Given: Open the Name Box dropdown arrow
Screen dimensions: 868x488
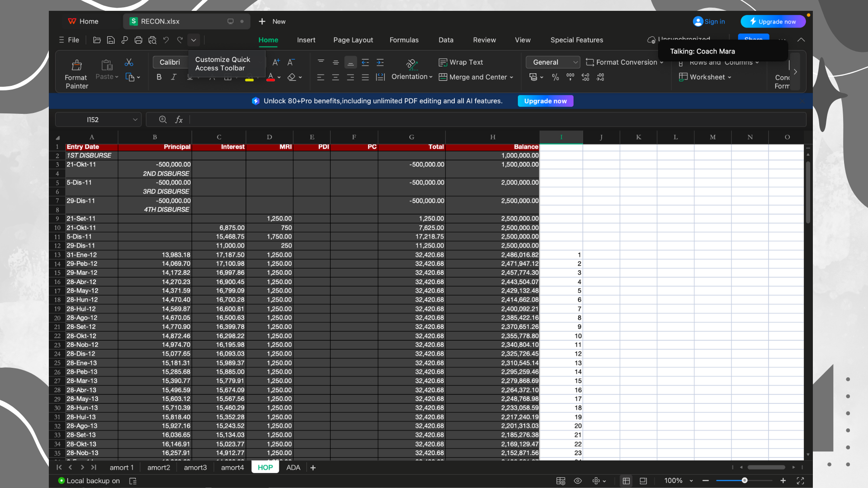Looking at the screenshot, I should click(x=135, y=120).
